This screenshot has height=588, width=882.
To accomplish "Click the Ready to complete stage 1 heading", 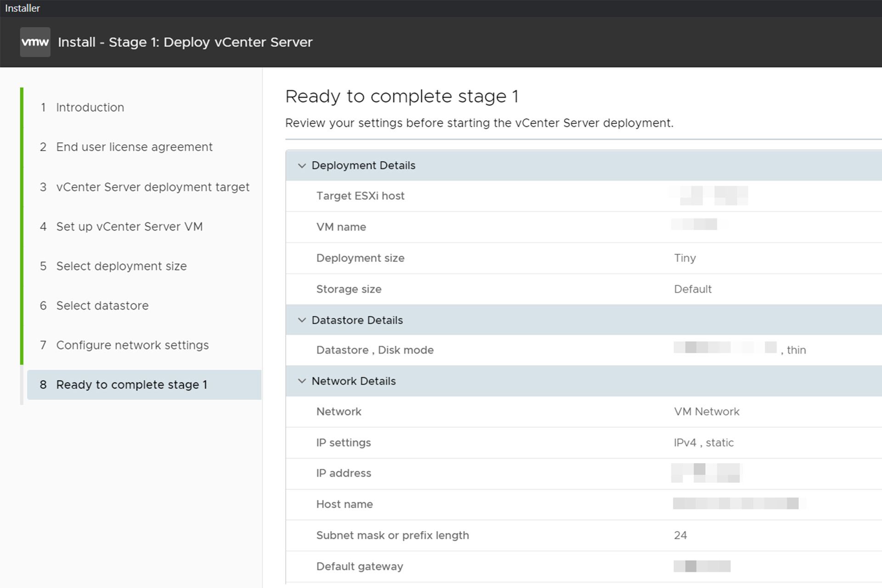I will point(402,97).
